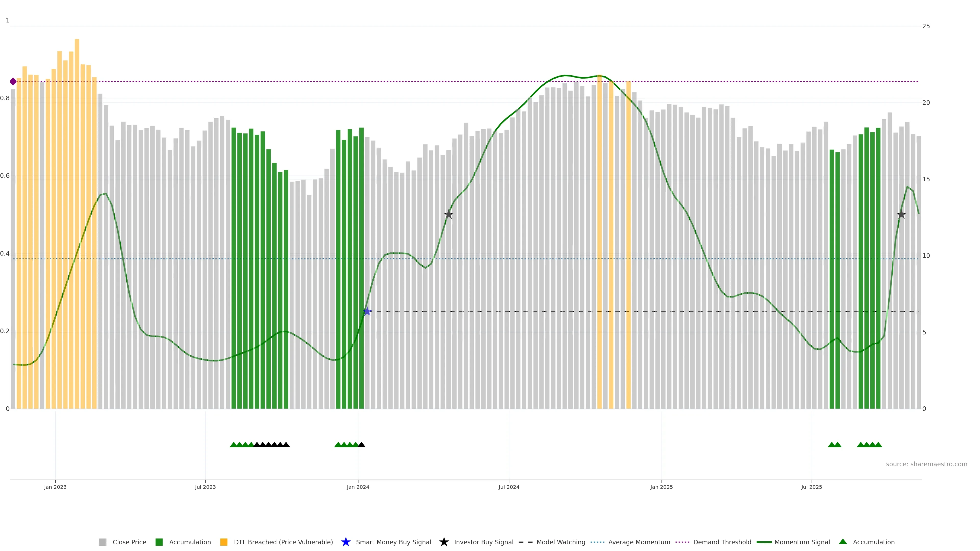Click the Jan 2024 axis label
The height and width of the screenshot is (551, 980).
tap(358, 487)
